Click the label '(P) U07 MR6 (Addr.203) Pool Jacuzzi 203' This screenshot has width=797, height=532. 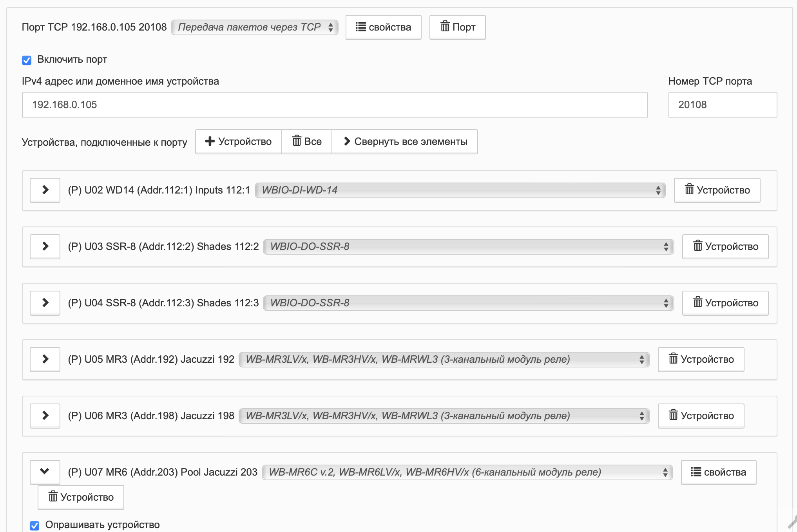point(163,472)
